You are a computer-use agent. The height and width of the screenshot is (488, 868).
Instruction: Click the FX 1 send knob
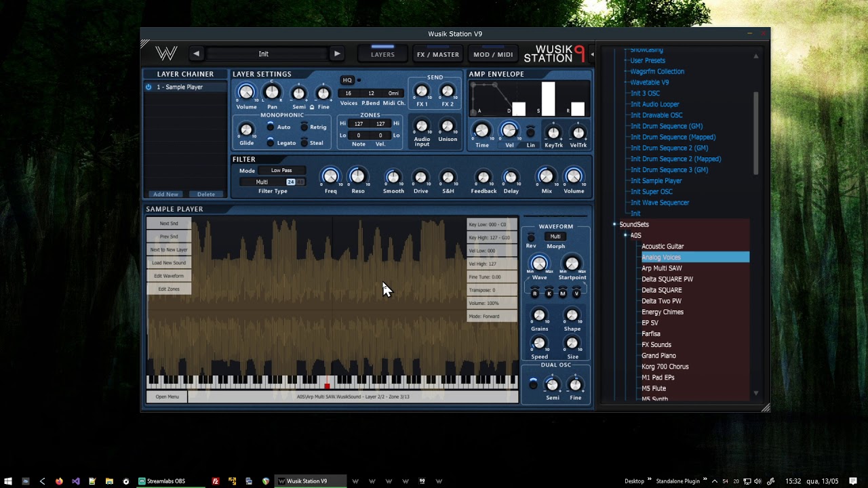(x=422, y=91)
